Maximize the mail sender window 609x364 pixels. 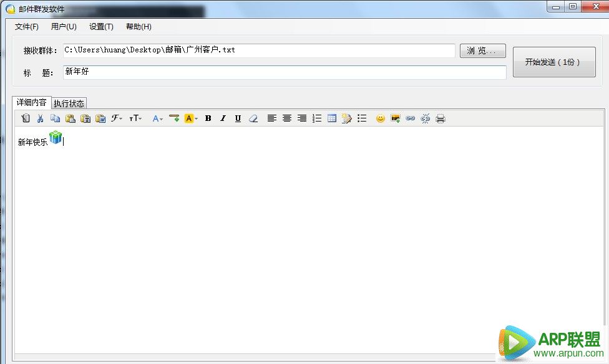(x=572, y=7)
